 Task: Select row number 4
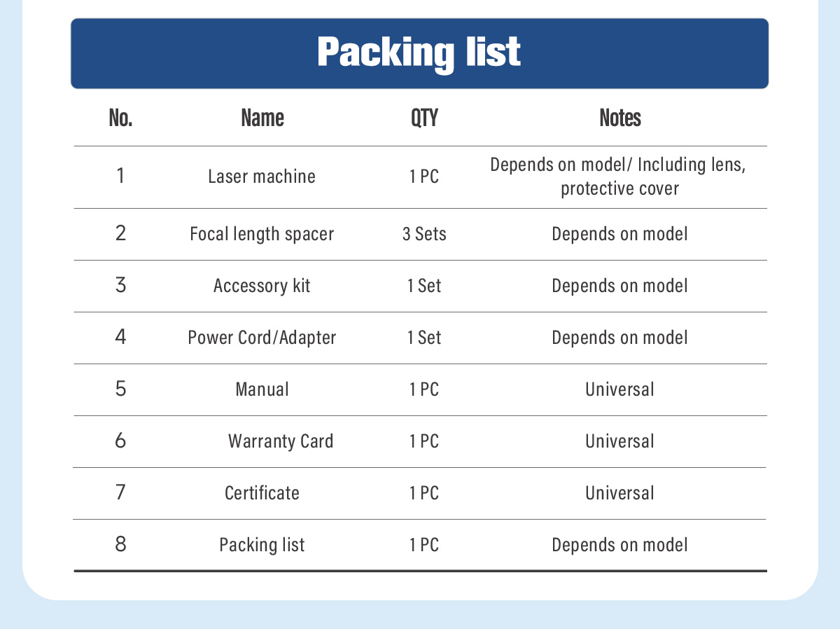click(121, 338)
